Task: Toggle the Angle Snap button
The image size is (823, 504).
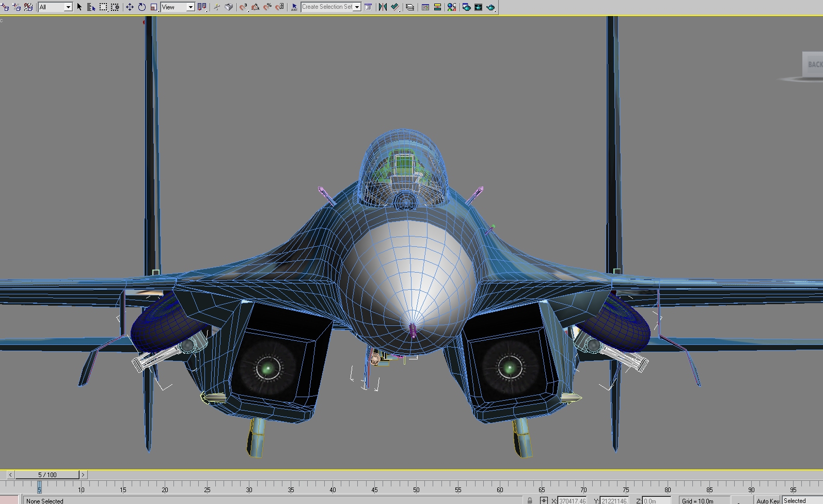Action: pyautogui.click(x=255, y=7)
